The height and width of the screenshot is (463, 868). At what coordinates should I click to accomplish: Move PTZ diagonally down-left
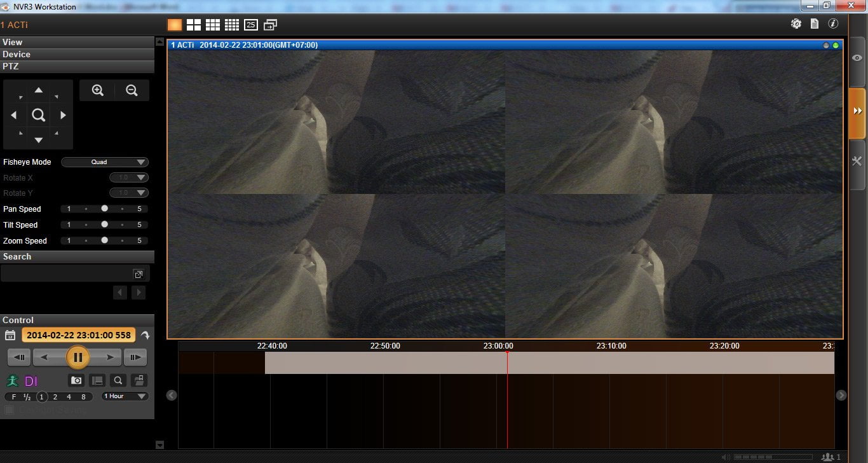click(x=21, y=133)
